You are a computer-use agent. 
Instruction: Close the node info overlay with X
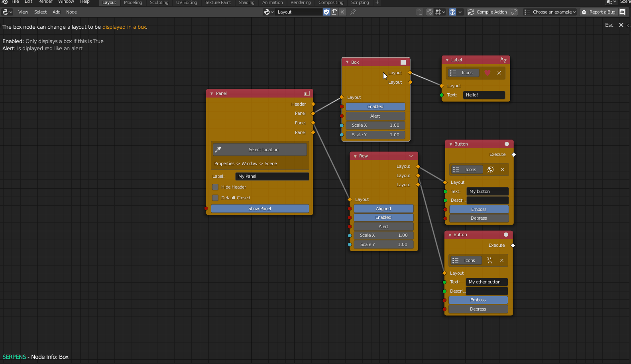[621, 25]
